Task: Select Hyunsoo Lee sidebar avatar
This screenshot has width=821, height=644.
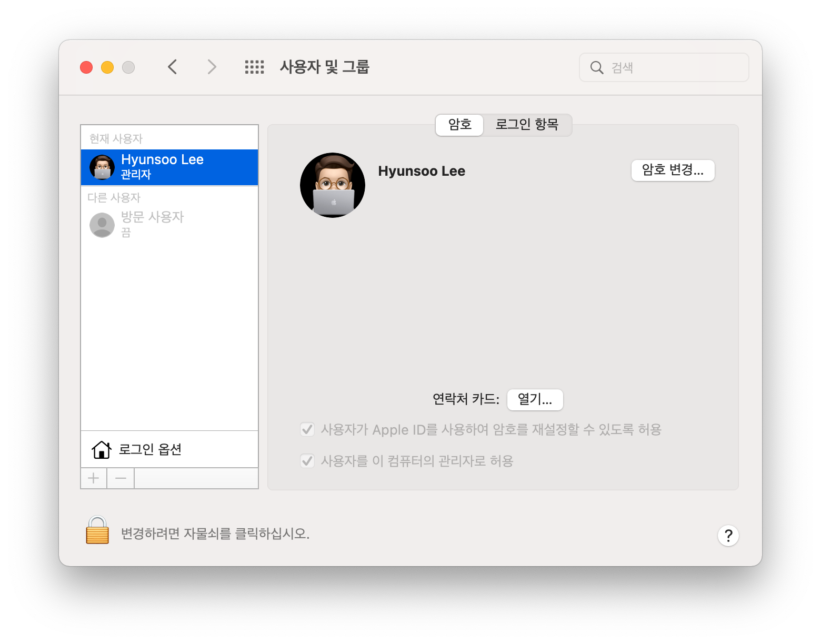Action: (102, 167)
